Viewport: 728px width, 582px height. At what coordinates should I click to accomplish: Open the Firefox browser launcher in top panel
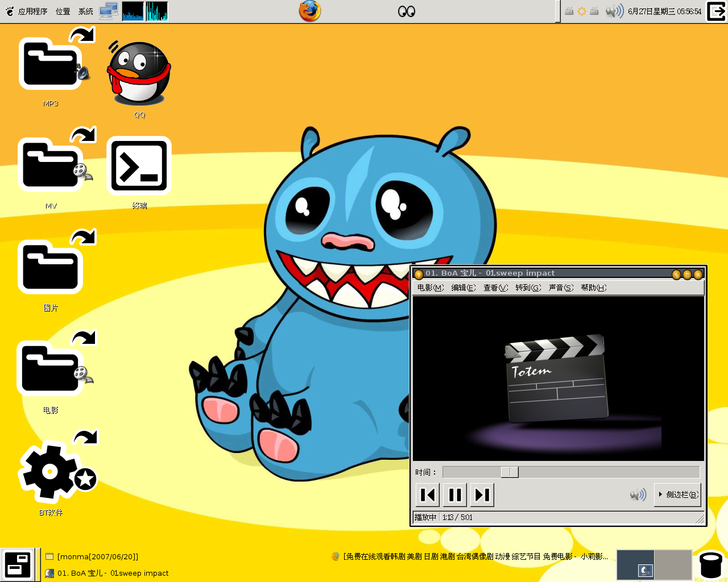tap(310, 11)
